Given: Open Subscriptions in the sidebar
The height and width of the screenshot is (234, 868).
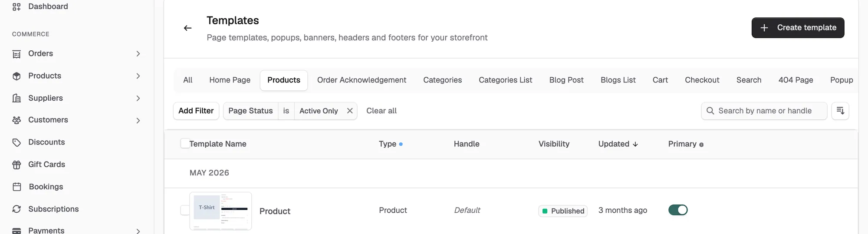Looking at the screenshot, I should (x=53, y=209).
